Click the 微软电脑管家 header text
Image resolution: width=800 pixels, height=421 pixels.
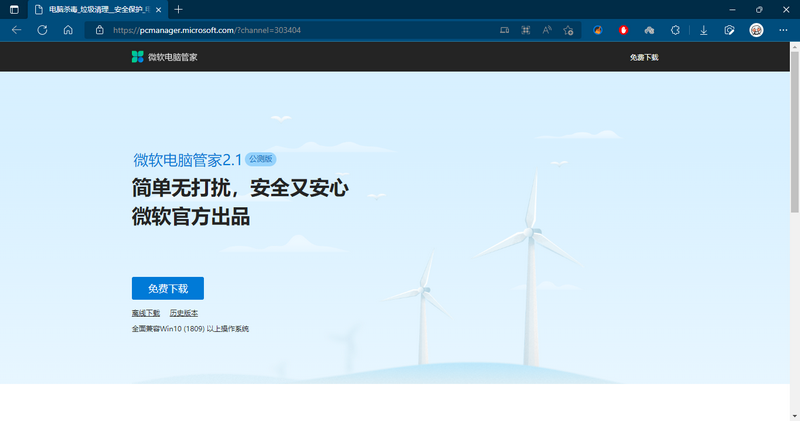(172, 57)
